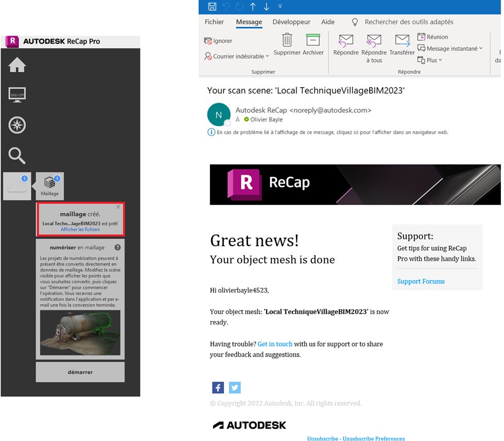Click the Twitter icon in email footer
Viewport: 504px width, 441px height.
click(x=235, y=387)
